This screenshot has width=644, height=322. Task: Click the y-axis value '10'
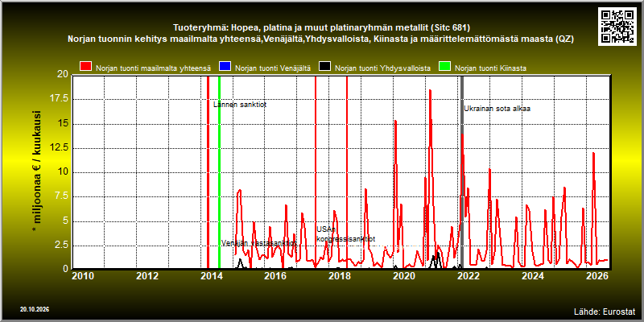coord(63,172)
